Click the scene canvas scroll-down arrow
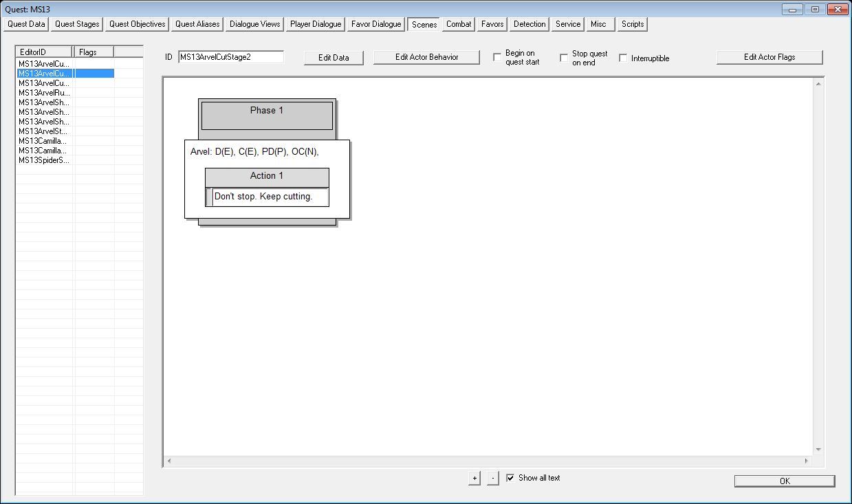The height and width of the screenshot is (504, 852). point(818,450)
